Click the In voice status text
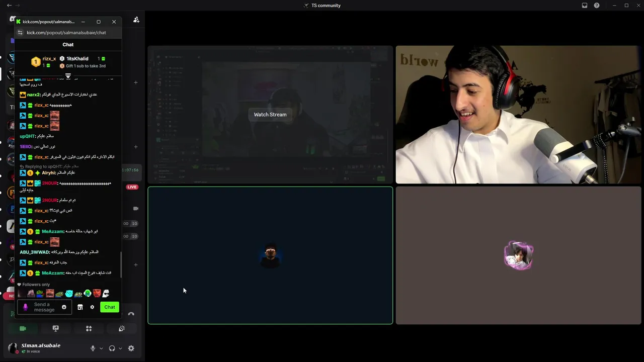The image size is (644, 362). coord(33,351)
